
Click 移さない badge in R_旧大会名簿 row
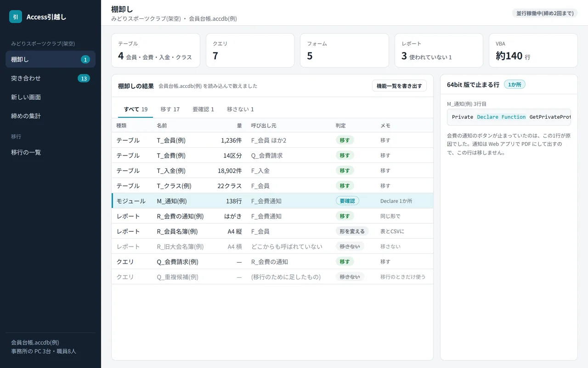point(350,247)
